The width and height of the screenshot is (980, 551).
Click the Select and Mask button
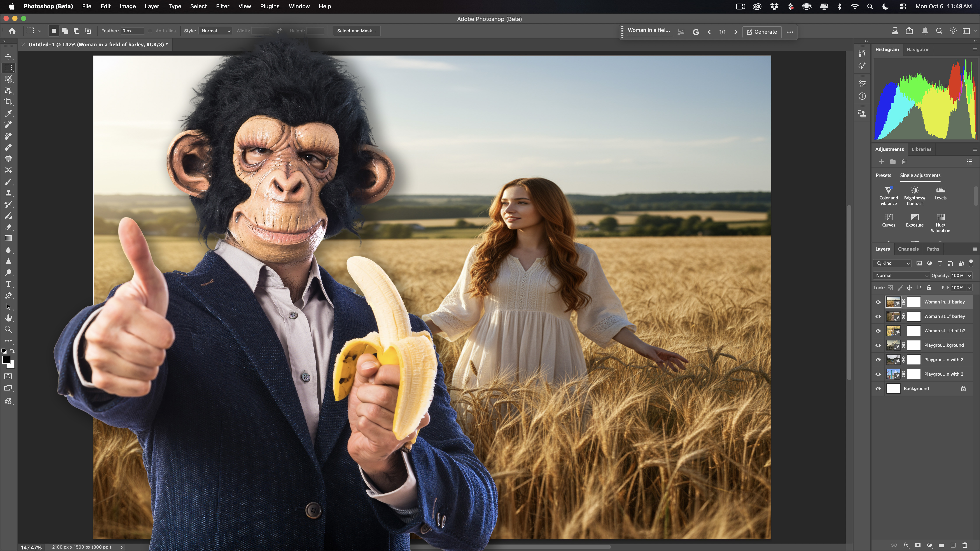click(356, 31)
